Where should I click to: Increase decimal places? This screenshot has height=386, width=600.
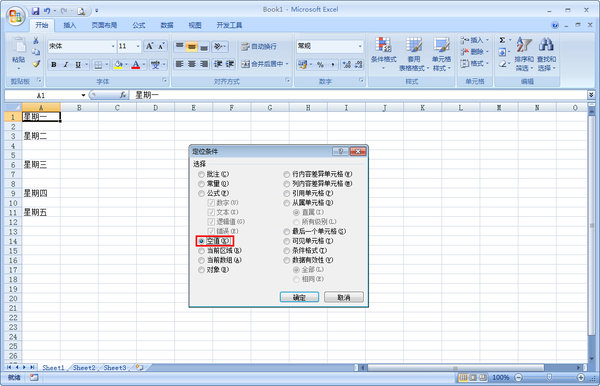[x=347, y=65]
